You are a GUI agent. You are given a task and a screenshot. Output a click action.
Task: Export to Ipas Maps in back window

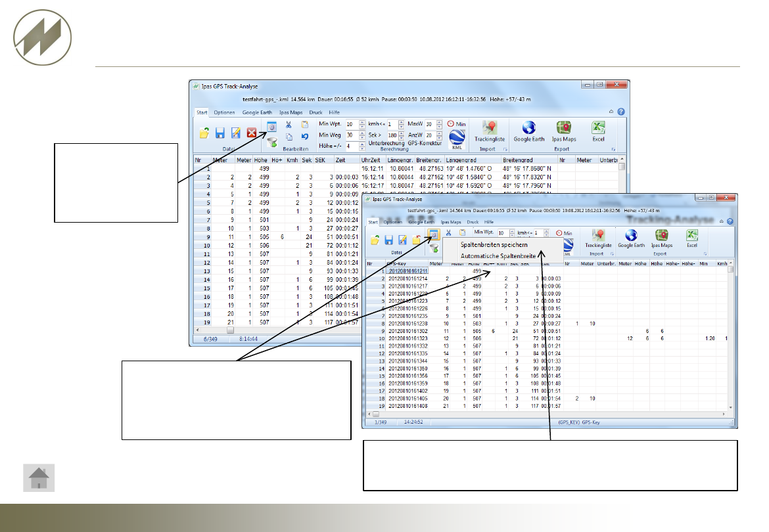point(564,132)
